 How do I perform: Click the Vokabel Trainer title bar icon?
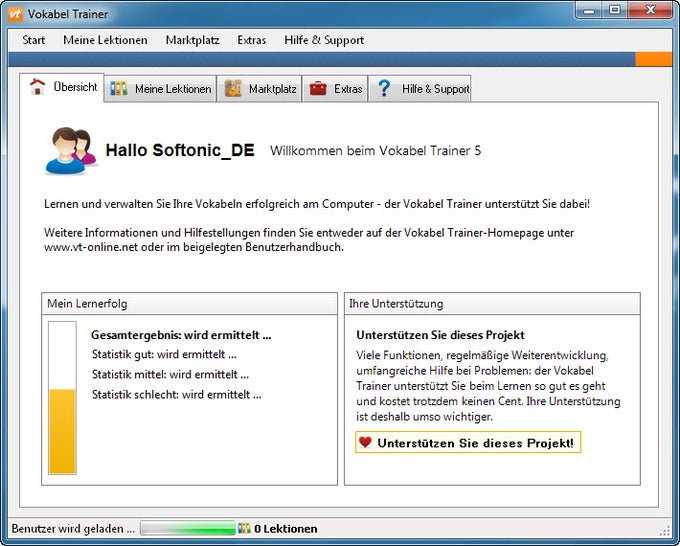coord(15,14)
